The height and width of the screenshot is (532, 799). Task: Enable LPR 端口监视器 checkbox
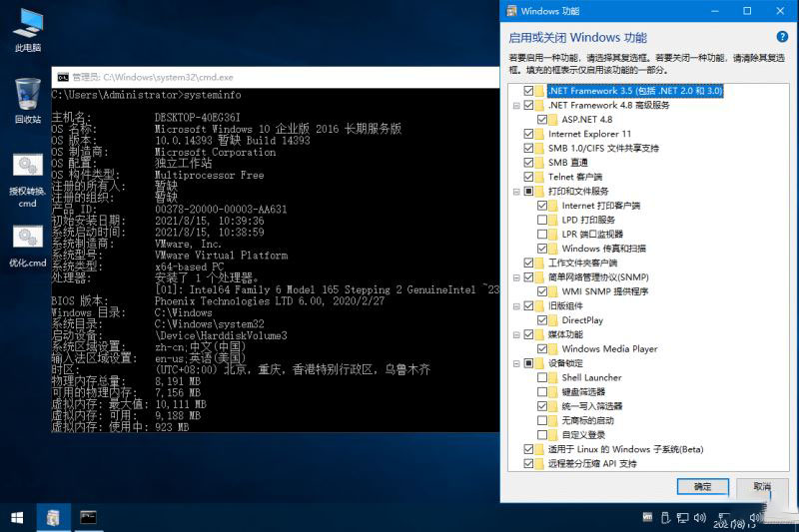[542, 235]
